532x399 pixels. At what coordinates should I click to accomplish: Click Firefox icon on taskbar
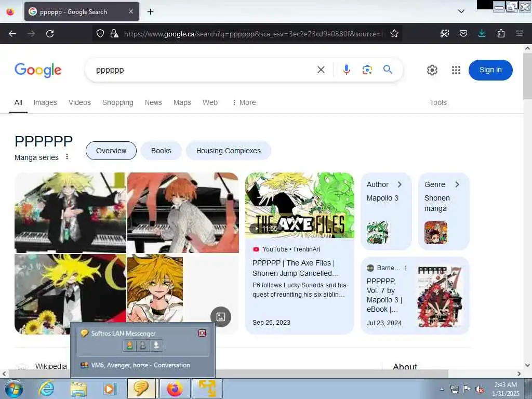click(175, 389)
